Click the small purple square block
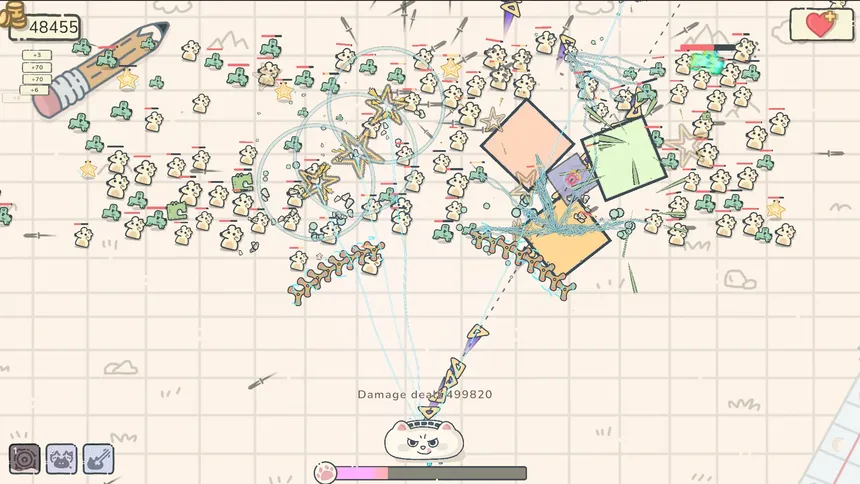 (573, 178)
